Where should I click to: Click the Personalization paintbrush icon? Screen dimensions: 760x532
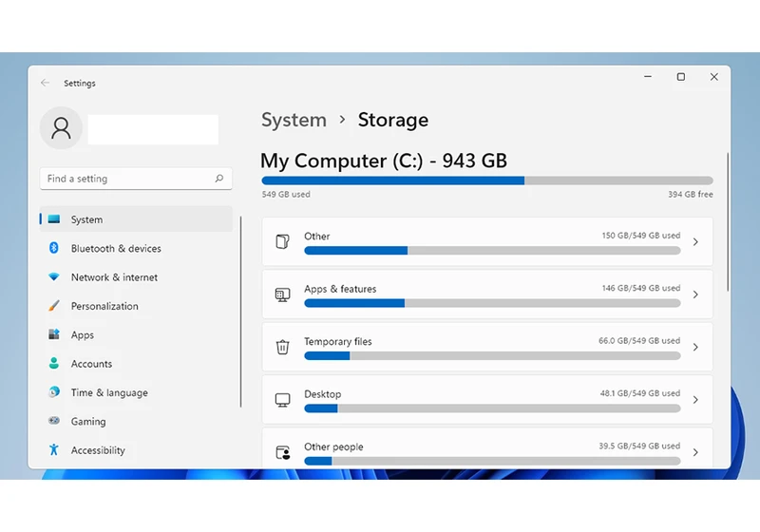click(x=54, y=306)
